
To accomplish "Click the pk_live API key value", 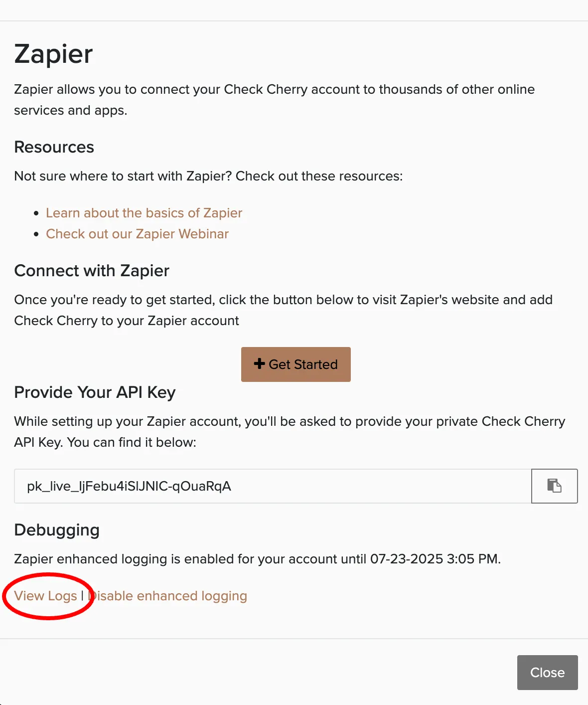I will (129, 486).
